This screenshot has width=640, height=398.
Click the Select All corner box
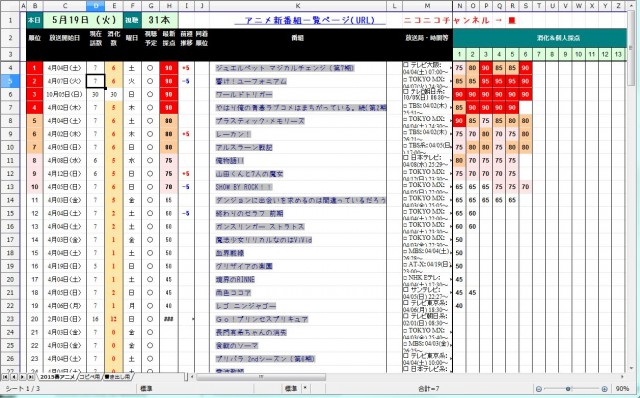pyautogui.click(x=10, y=5)
